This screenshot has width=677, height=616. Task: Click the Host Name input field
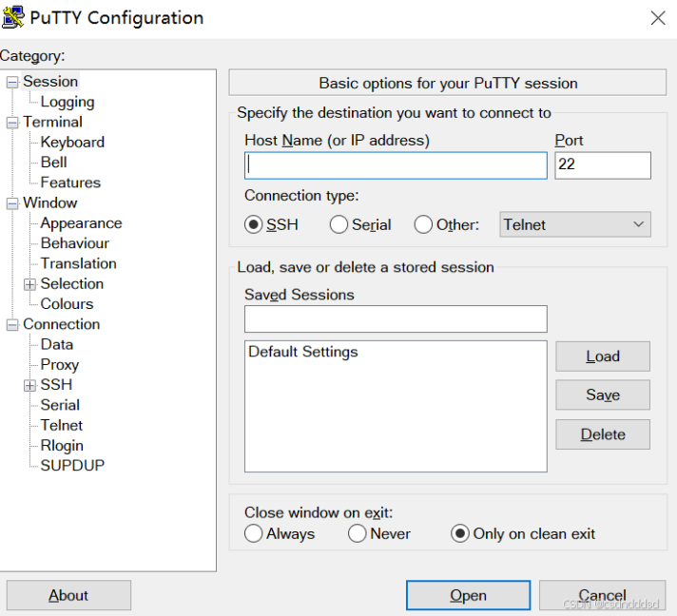click(396, 165)
